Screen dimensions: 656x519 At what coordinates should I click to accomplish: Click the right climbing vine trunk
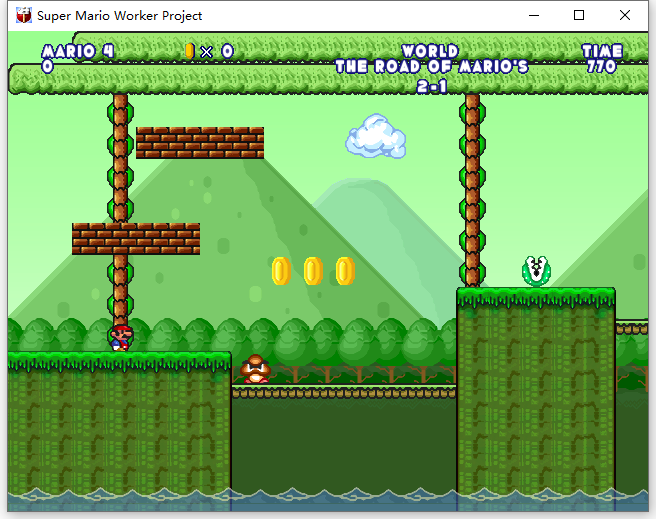pyautogui.click(x=472, y=190)
